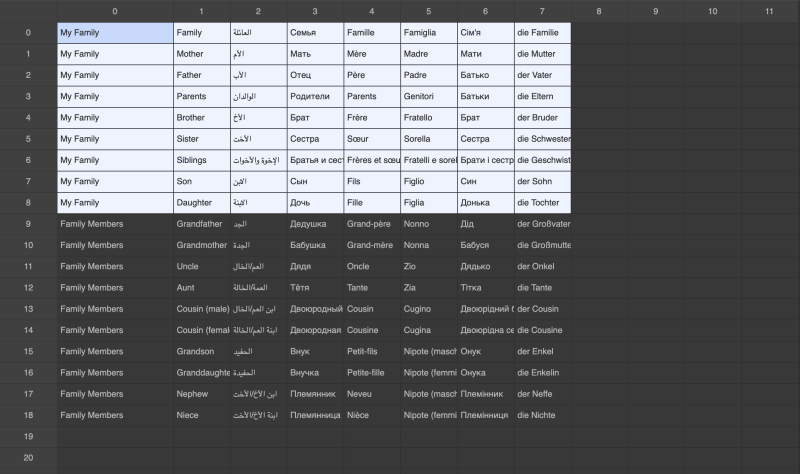Click the Italian cell 'Genitori'
800x474 pixels.
click(429, 96)
